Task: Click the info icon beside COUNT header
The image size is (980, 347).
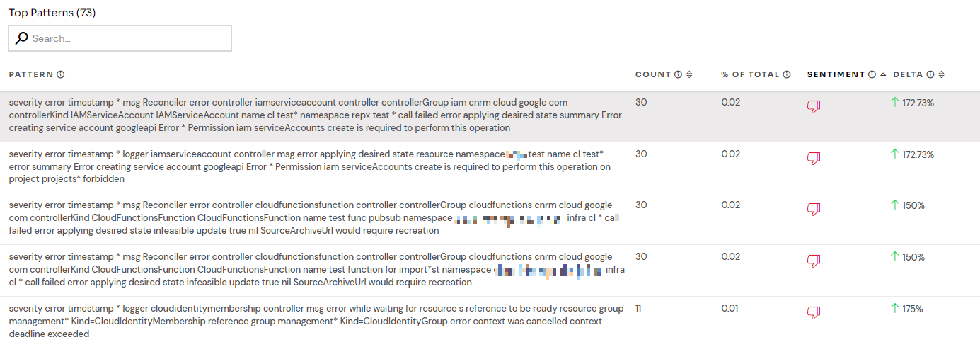Action: click(x=679, y=74)
